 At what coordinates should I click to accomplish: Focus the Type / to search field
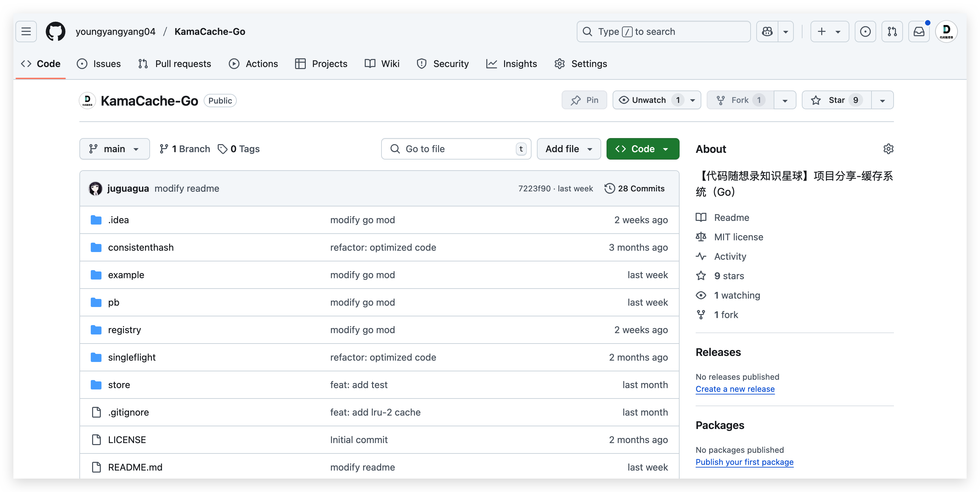point(663,31)
